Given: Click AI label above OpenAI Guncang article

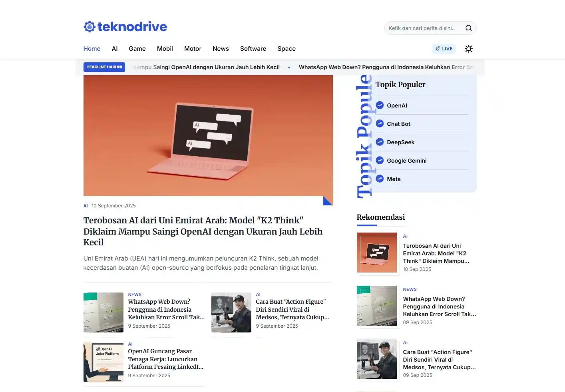Looking at the screenshot, I should (x=130, y=344).
